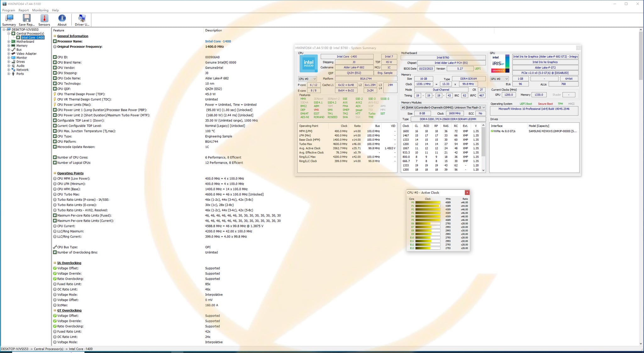Collapse the Central Processor(s) node
The width and height of the screenshot is (644, 353).
click(x=9, y=34)
